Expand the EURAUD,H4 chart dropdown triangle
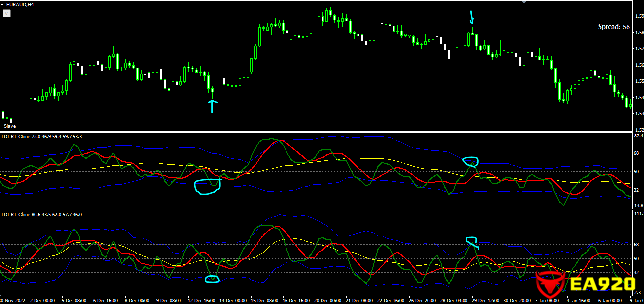644x304 pixels. (2, 5)
